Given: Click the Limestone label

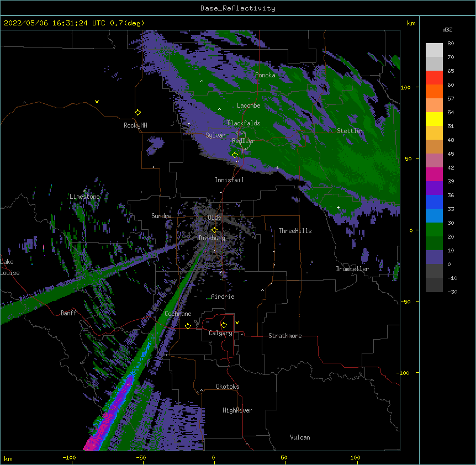Looking at the screenshot, I should click(x=84, y=197).
